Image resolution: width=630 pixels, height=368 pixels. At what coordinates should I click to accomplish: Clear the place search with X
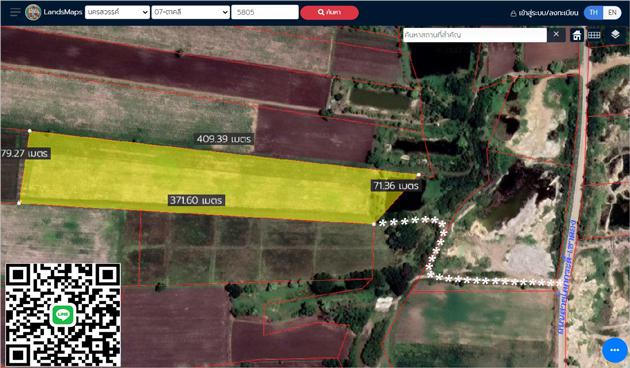[556, 35]
